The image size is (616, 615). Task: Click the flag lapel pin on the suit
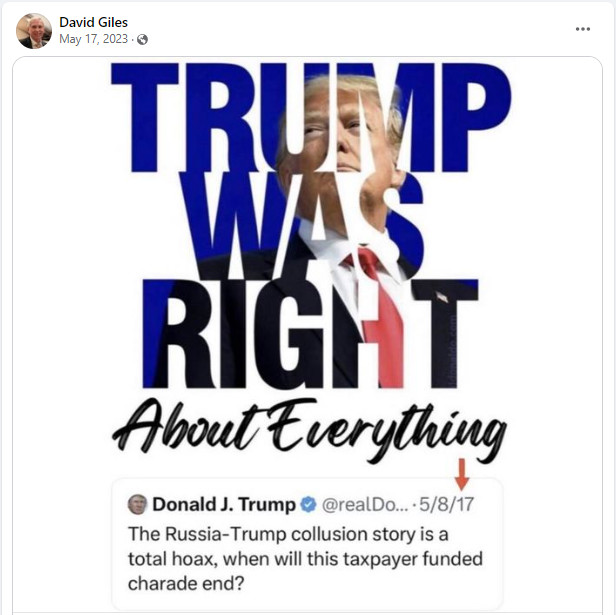coord(442,297)
